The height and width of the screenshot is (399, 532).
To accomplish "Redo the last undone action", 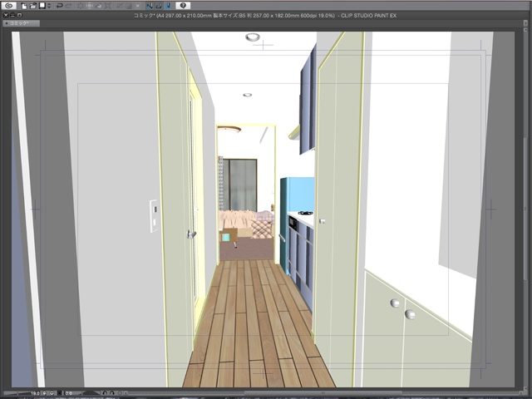I will [68, 6].
